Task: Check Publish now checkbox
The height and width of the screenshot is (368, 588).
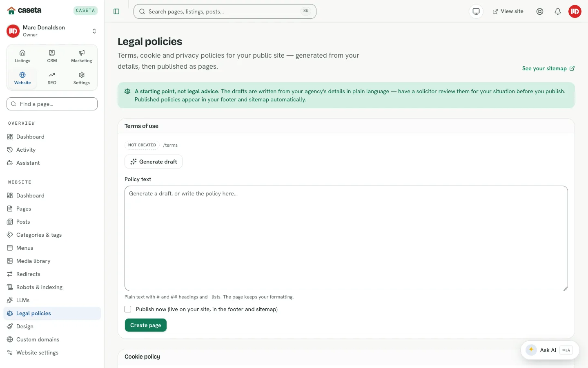Action: pyautogui.click(x=128, y=309)
